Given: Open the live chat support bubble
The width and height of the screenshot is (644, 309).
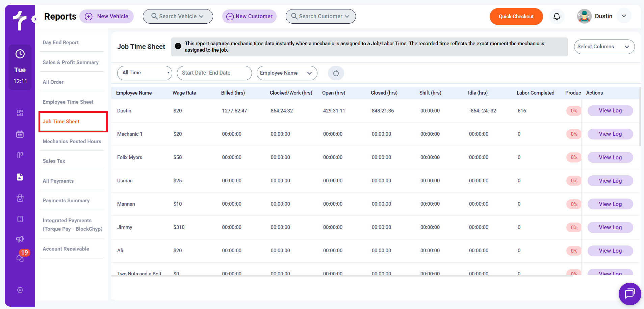Looking at the screenshot, I should pos(629,293).
